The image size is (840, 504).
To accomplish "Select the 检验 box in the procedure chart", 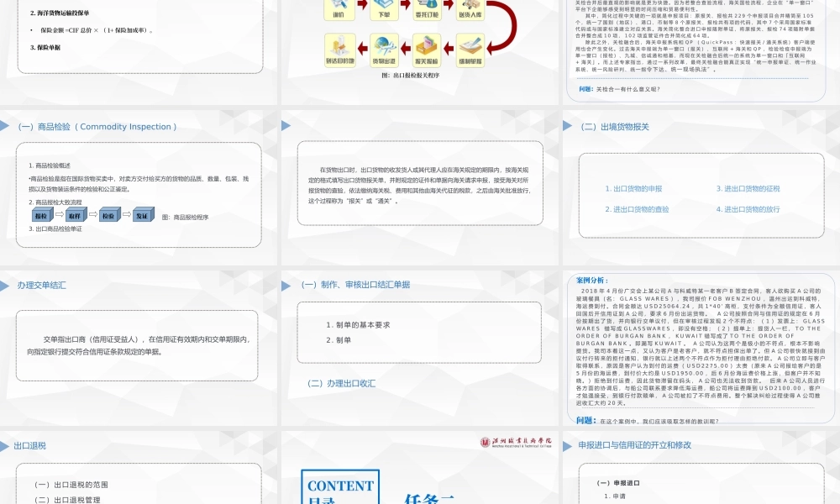I will click(x=109, y=215).
